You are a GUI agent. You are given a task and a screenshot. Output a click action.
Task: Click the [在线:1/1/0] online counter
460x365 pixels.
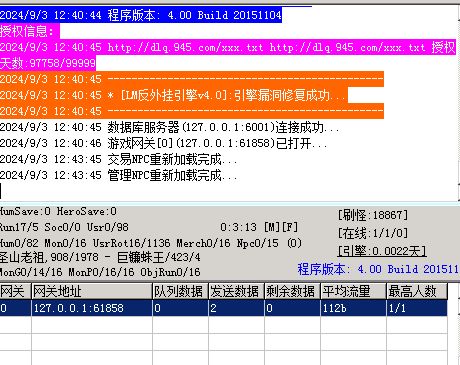373,233
